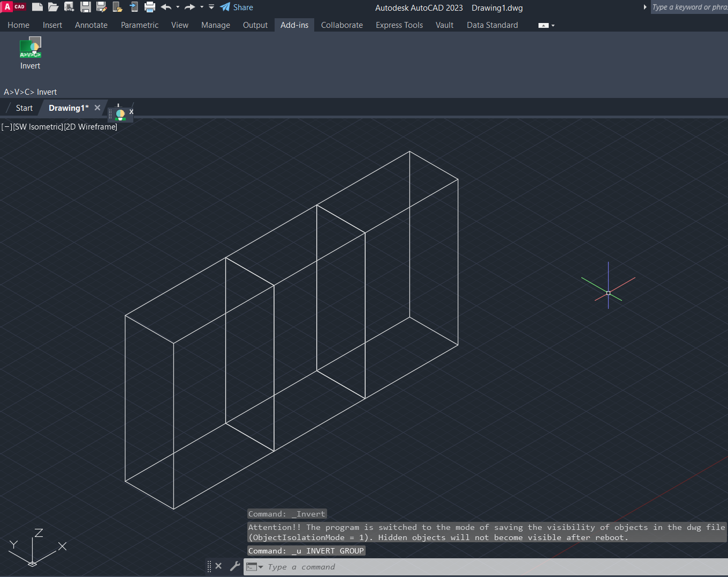Click the [-] viewport controls toggle
The image size is (728, 577).
7,127
